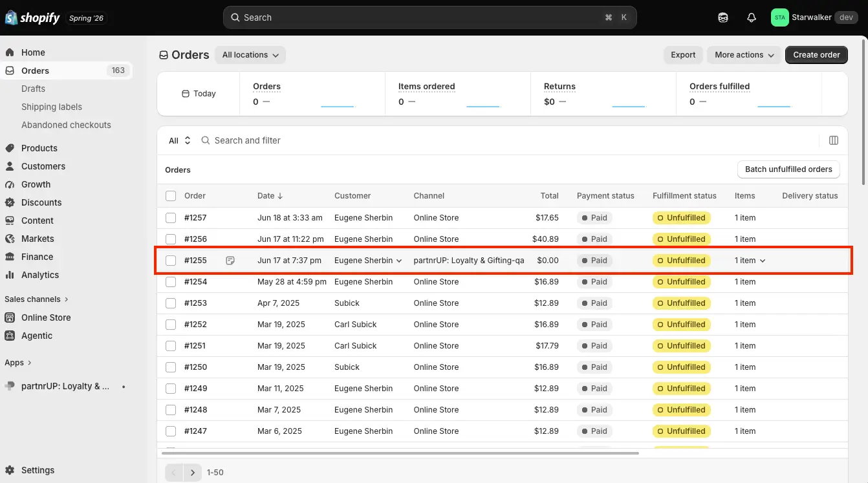Click the search magnifier in the filter bar

pos(206,140)
